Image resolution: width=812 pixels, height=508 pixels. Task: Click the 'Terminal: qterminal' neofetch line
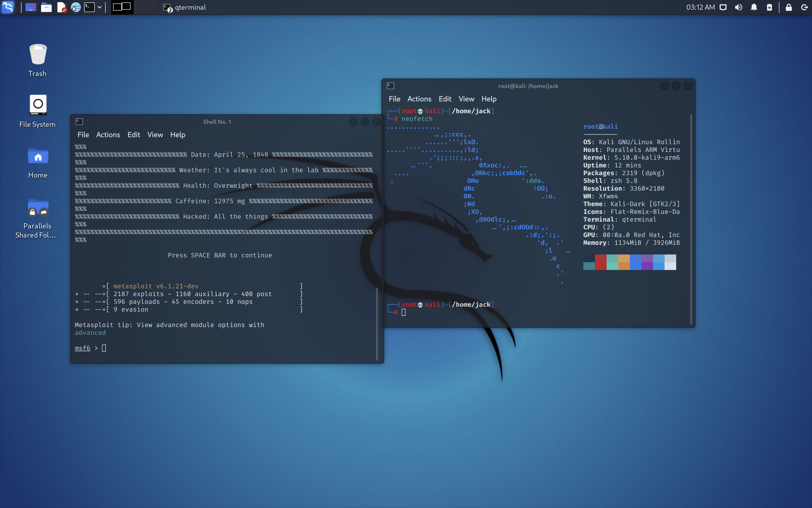pyautogui.click(x=619, y=219)
